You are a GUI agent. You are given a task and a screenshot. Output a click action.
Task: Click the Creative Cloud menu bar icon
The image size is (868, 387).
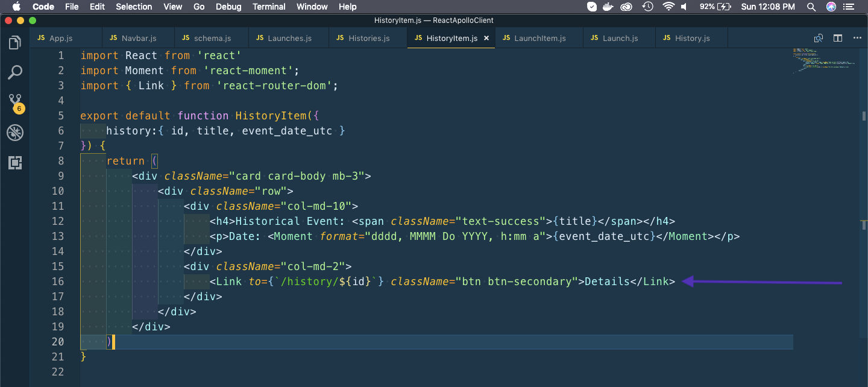[627, 7]
